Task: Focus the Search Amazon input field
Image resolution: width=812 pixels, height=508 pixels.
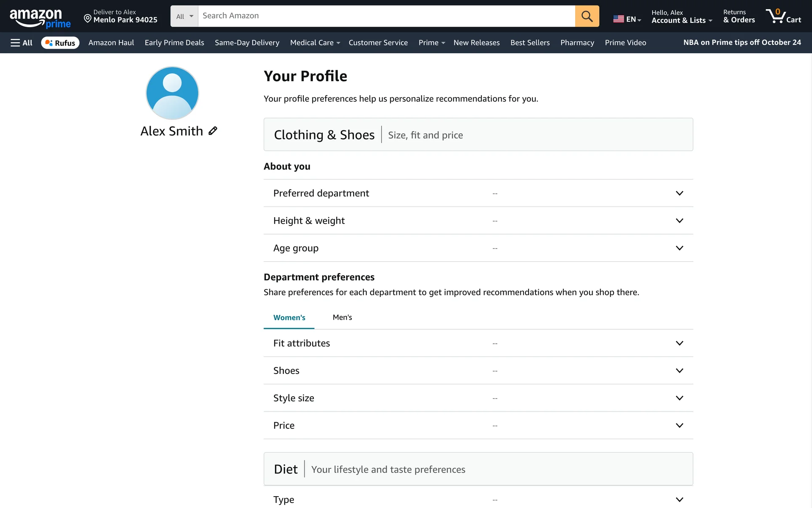Action: [386, 16]
